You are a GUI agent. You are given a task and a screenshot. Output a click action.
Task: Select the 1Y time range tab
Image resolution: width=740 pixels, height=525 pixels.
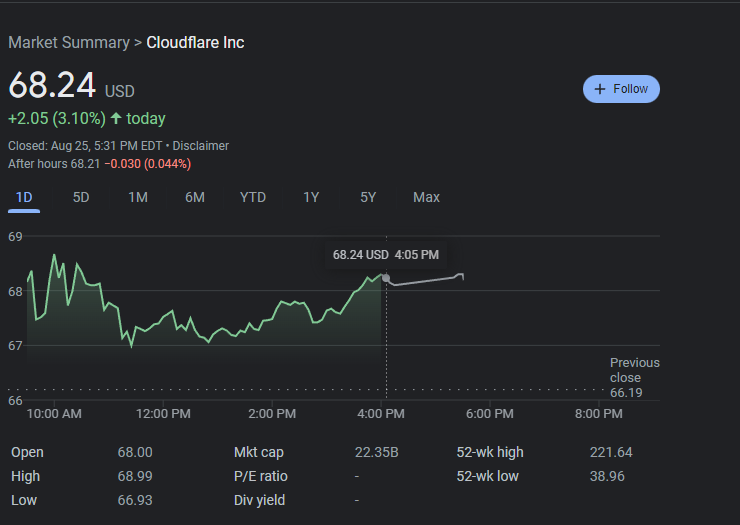pyautogui.click(x=311, y=197)
